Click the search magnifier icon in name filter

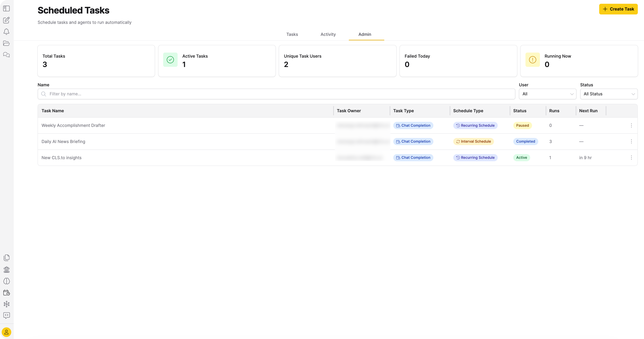tap(44, 94)
